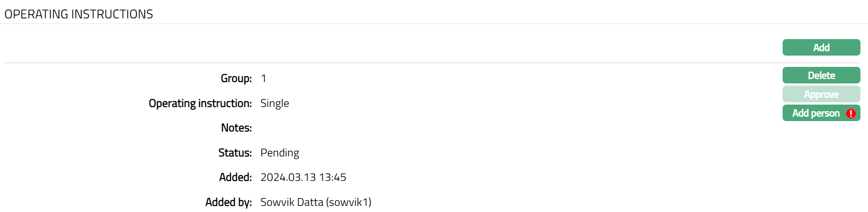This screenshot has width=868, height=212.
Task: Click the Added field label
Action: [235, 177]
